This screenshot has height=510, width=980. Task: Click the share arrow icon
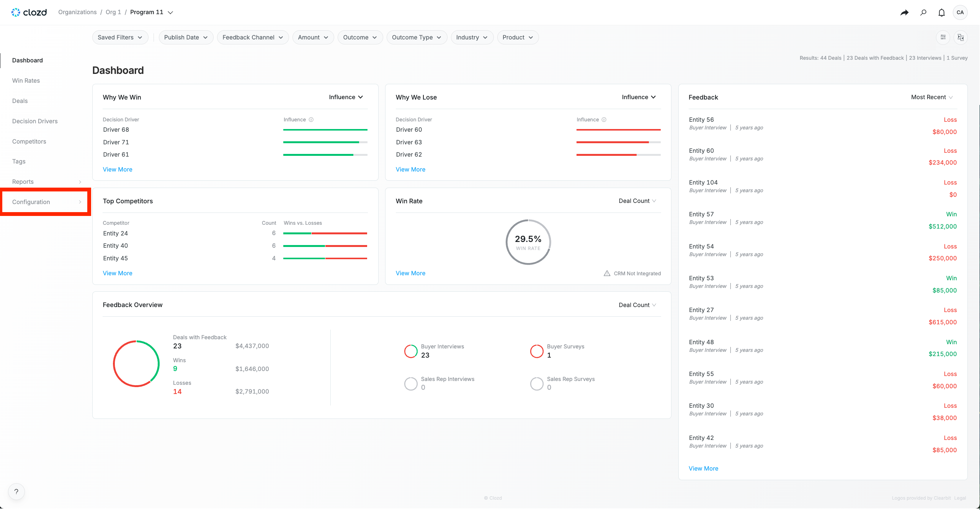coord(904,13)
